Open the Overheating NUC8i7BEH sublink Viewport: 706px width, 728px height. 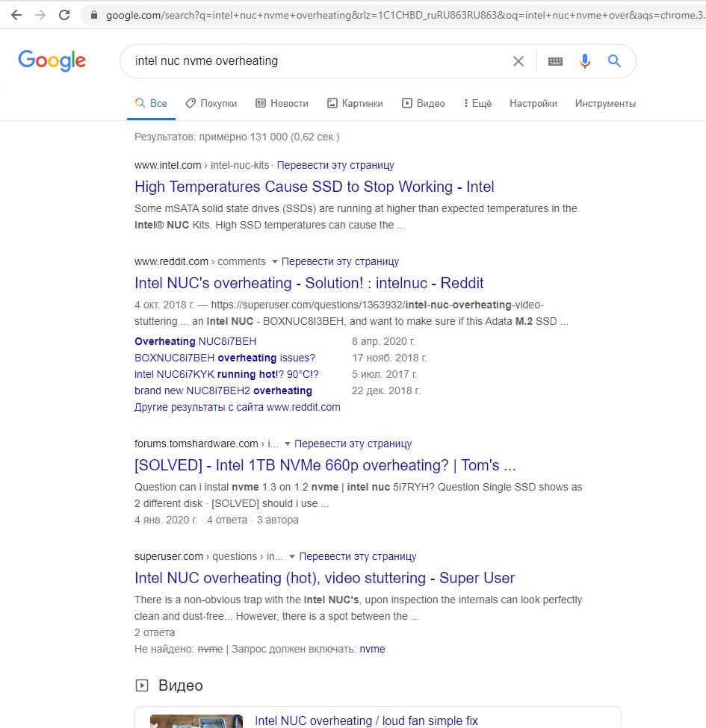(x=195, y=341)
